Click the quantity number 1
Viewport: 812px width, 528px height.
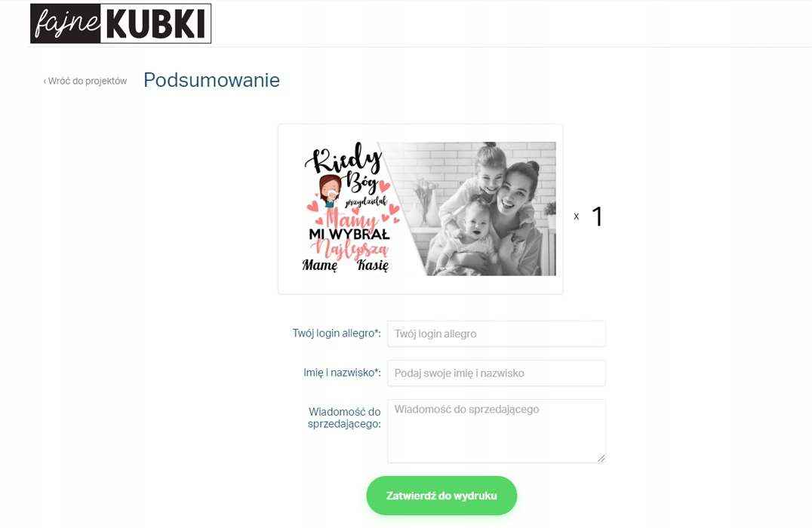[597, 216]
